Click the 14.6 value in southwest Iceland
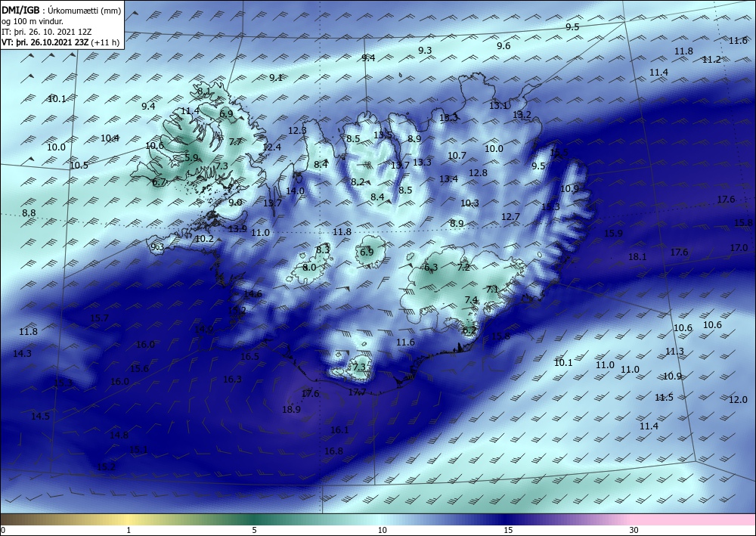The image size is (756, 536). (x=253, y=293)
